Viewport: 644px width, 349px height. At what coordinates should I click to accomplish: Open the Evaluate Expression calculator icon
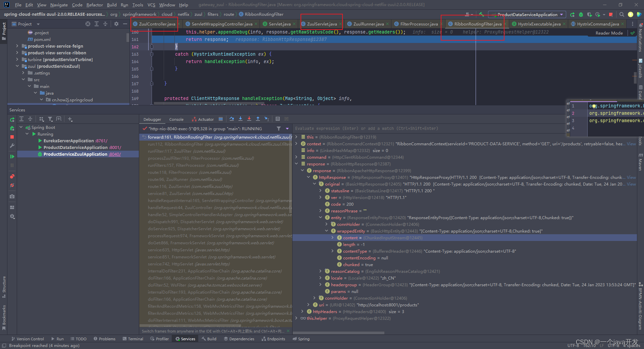point(278,119)
